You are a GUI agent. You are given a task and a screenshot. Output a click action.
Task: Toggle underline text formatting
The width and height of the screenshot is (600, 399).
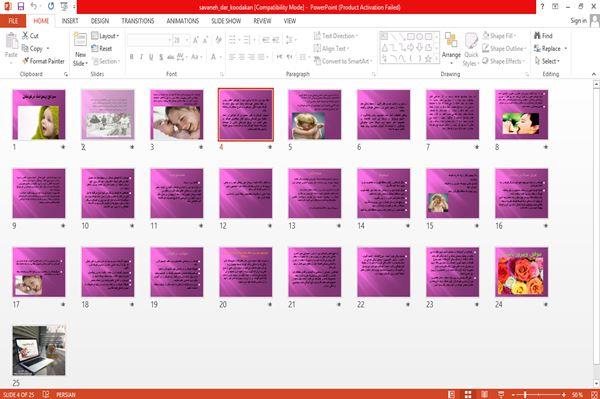click(x=151, y=57)
